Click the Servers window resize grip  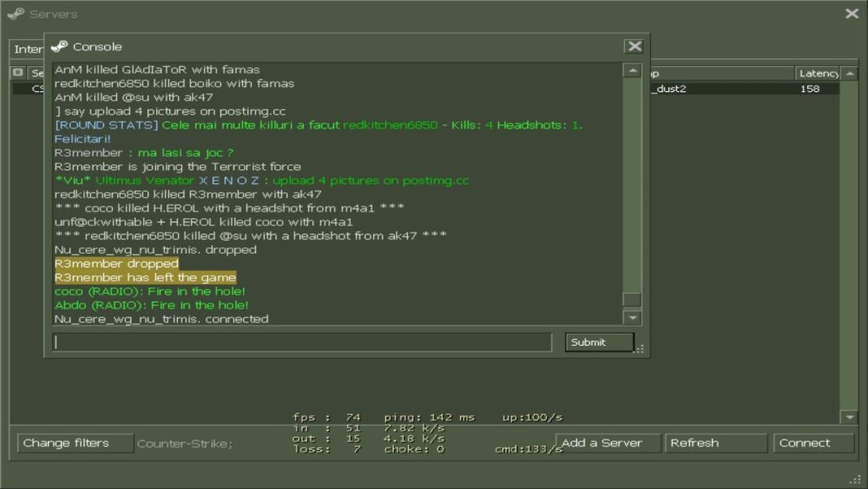(x=857, y=479)
